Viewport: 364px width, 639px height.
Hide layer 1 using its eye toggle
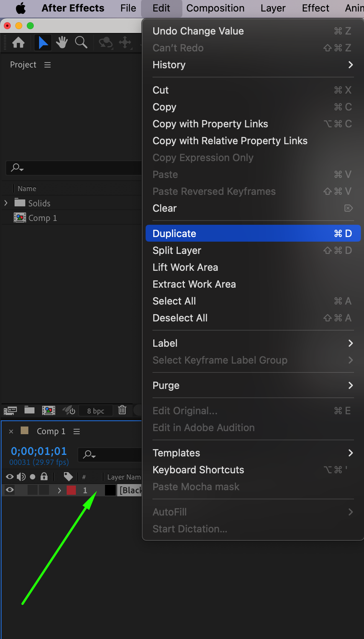pos(10,490)
